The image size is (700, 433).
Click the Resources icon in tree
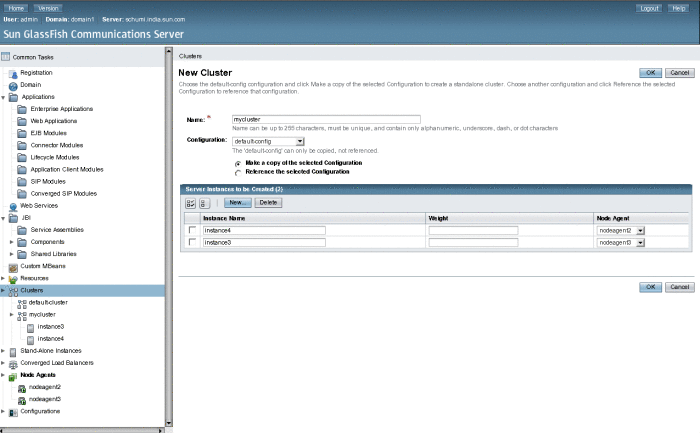13,279
